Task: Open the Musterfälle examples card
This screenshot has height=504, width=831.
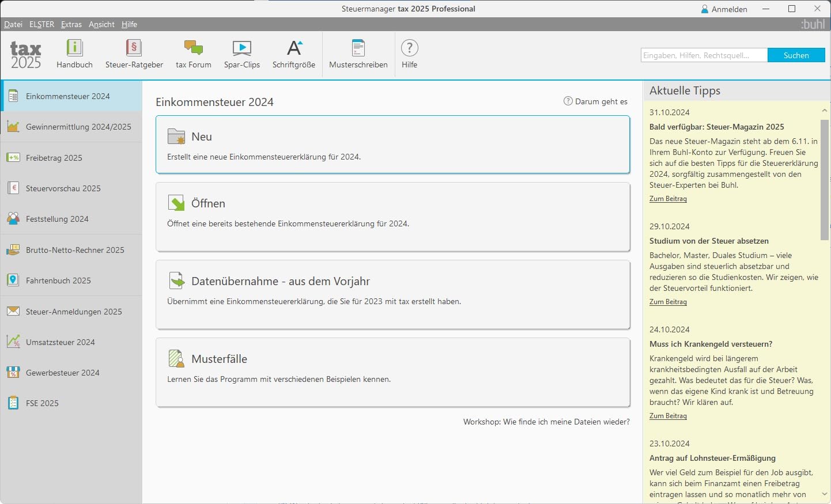Action: point(393,373)
